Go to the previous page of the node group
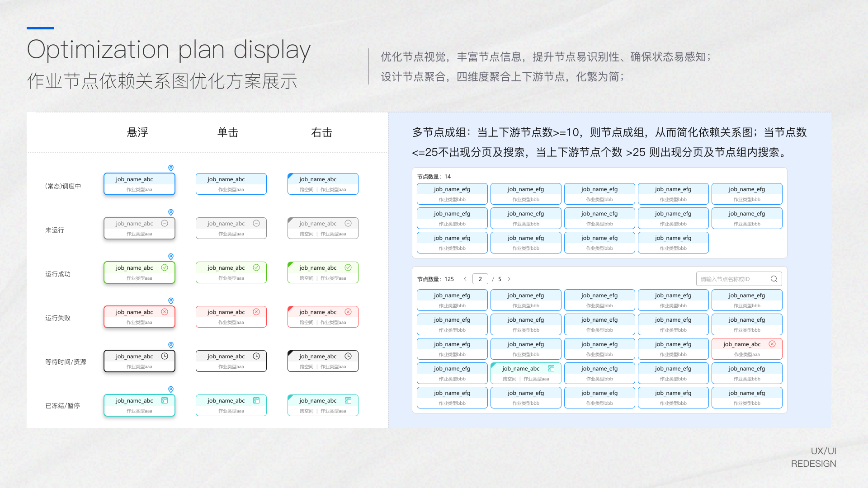The height and width of the screenshot is (488, 868). point(465,279)
